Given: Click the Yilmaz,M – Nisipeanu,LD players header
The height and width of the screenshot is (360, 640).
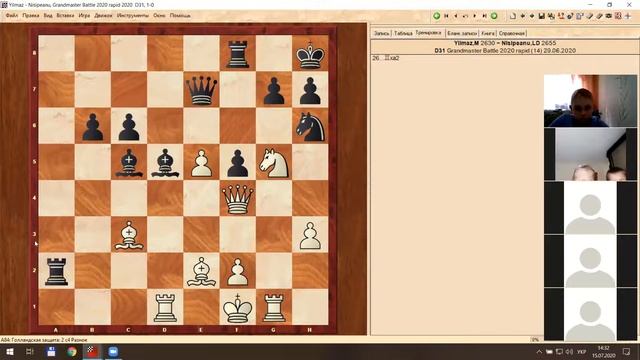Looking at the screenshot, I should click(x=505, y=43).
